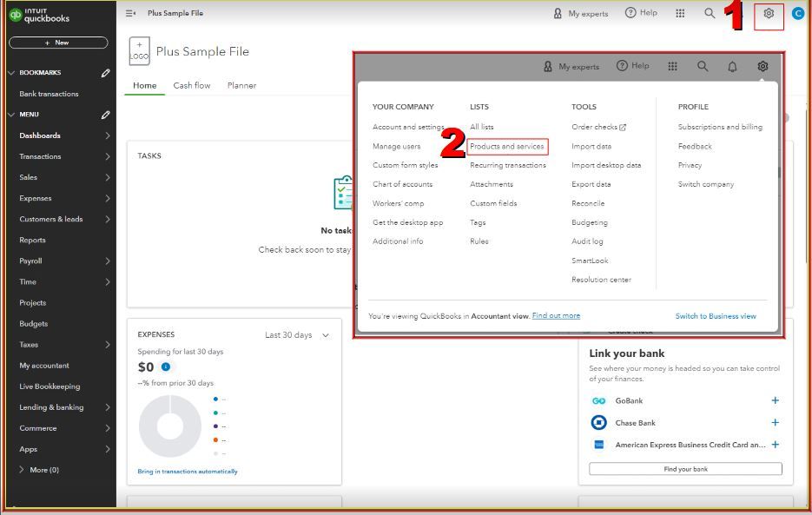Expand the Transactions submenu arrow
The width and height of the screenshot is (812, 515).
pyautogui.click(x=107, y=156)
